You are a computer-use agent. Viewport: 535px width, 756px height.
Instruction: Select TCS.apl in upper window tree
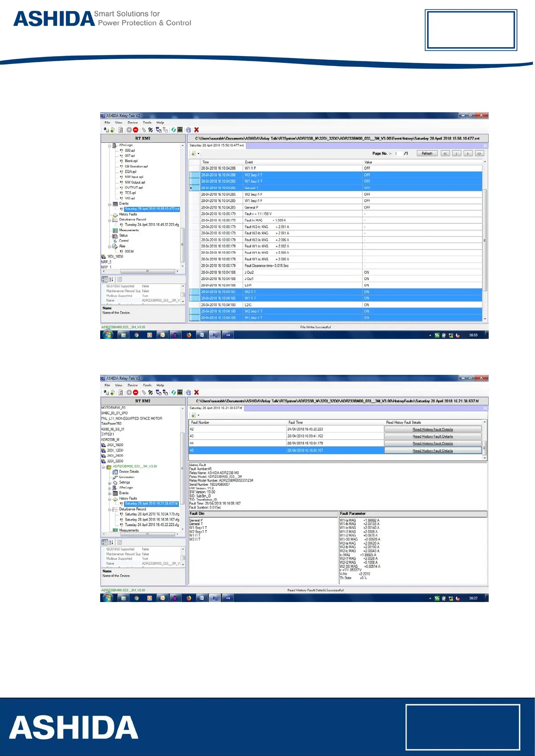pyautogui.click(x=130, y=193)
